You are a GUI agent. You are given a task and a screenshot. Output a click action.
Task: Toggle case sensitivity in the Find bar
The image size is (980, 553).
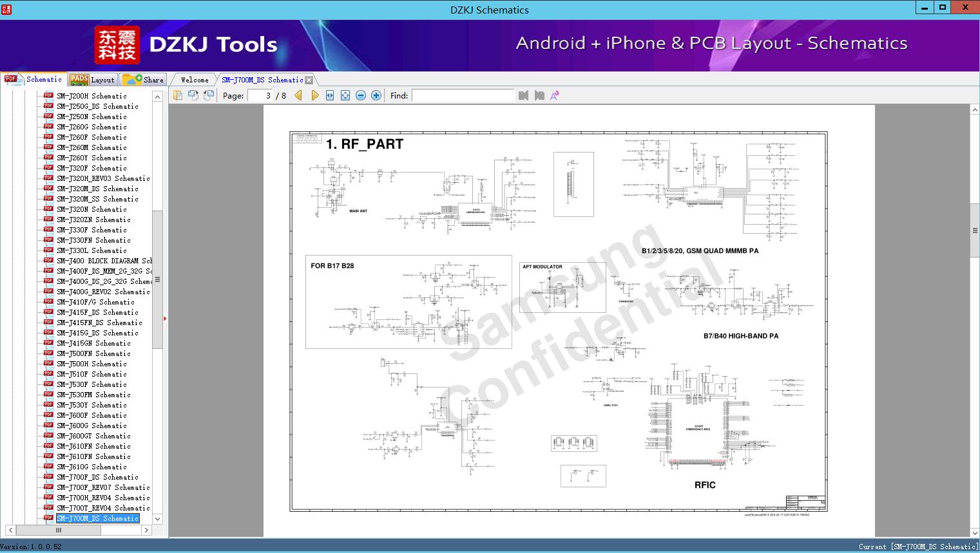pyautogui.click(x=555, y=95)
